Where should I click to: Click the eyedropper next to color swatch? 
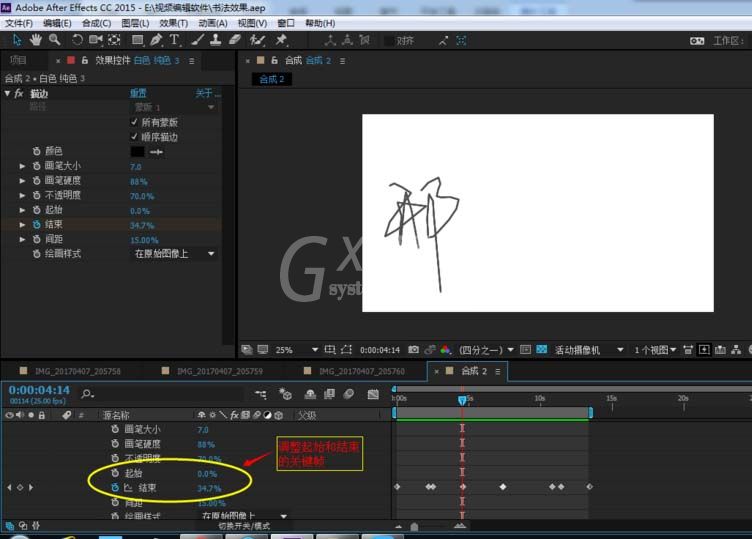156,152
